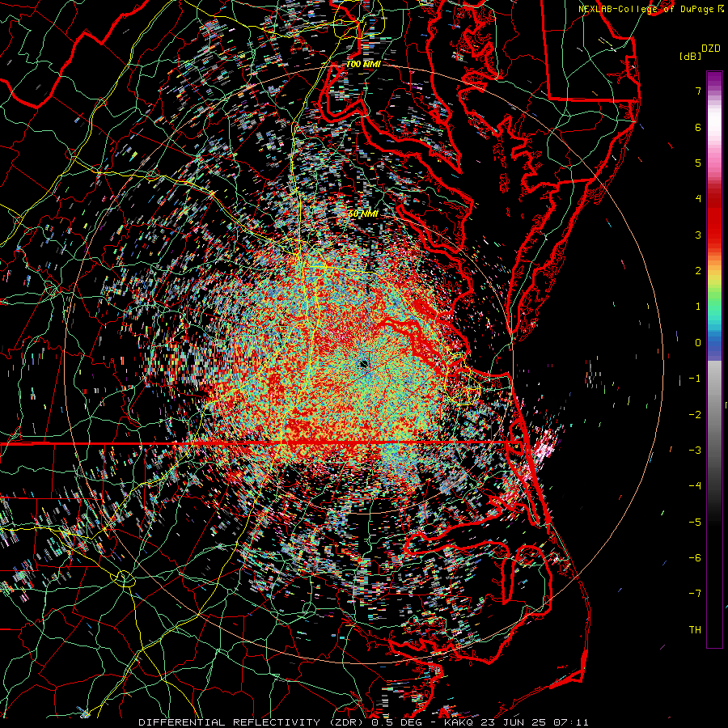Click the 1 value on color scale
This screenshot has height=728, width=728.
pos(698,307)
